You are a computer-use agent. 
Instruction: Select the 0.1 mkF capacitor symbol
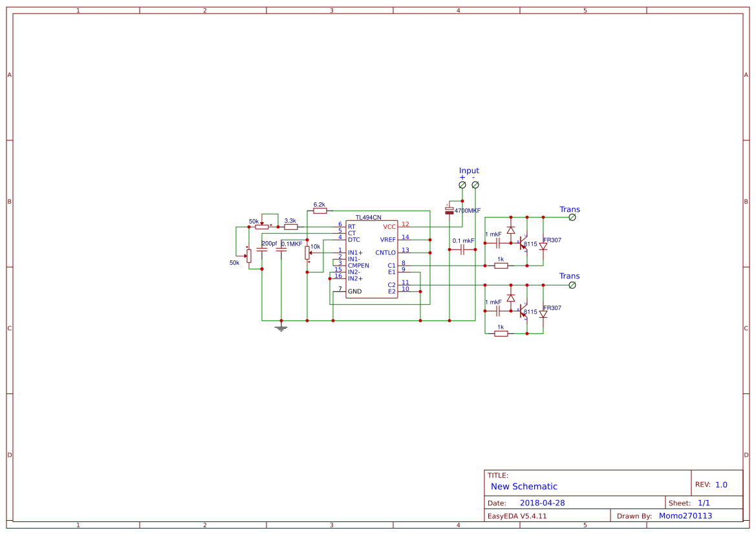pos(462,249)
